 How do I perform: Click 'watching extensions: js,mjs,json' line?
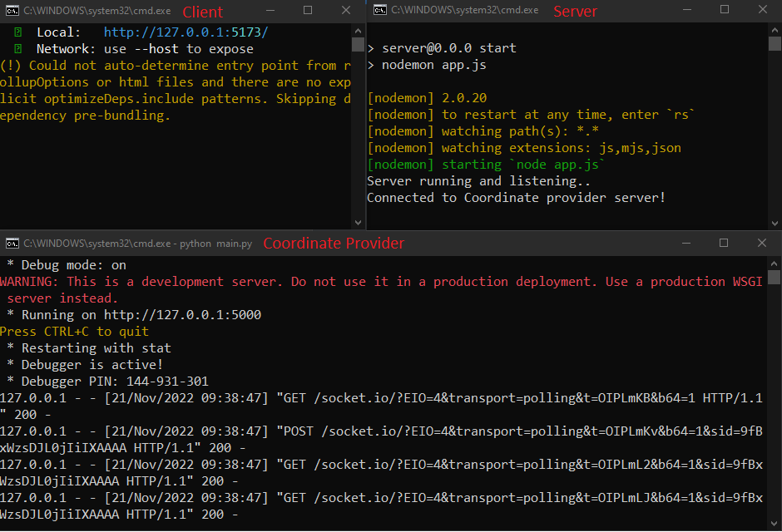(524, 148)
